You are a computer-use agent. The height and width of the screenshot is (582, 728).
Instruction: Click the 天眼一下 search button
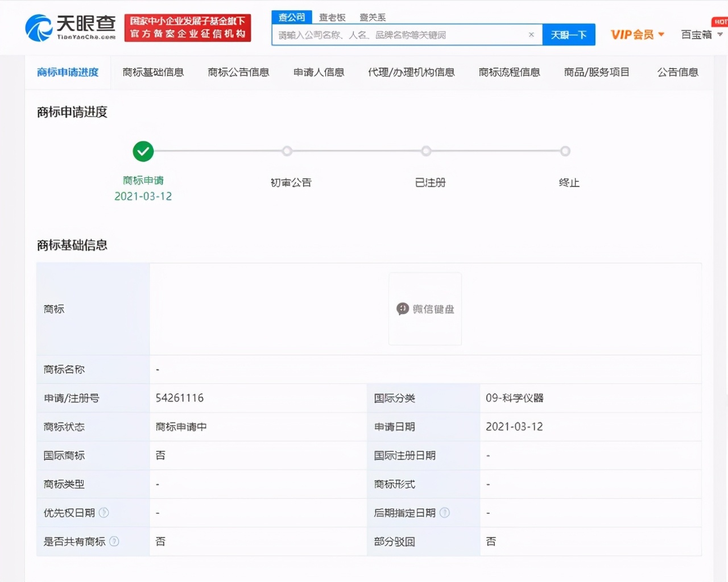[x=568, y=35]
